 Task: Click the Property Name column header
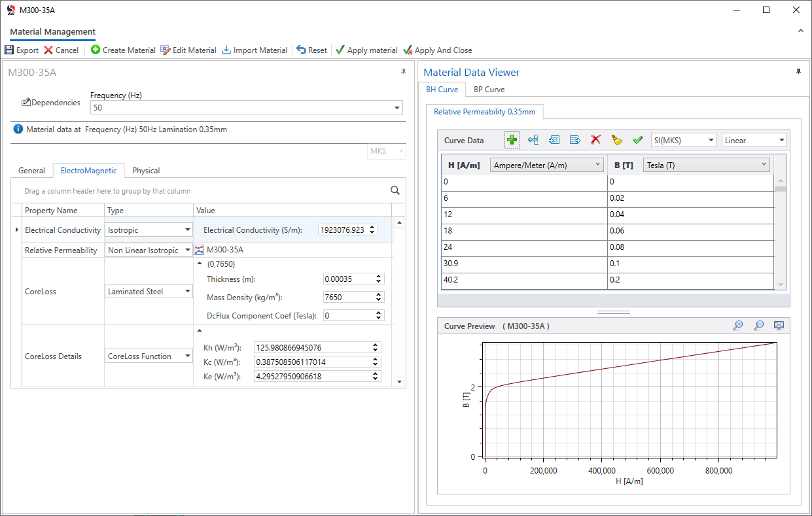tap(63, 210)
